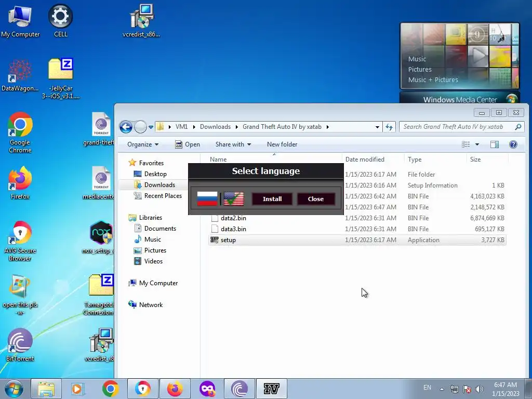Expand address bar history dropdown
Viewport: 532px width, 399px height.
(377, 127)
